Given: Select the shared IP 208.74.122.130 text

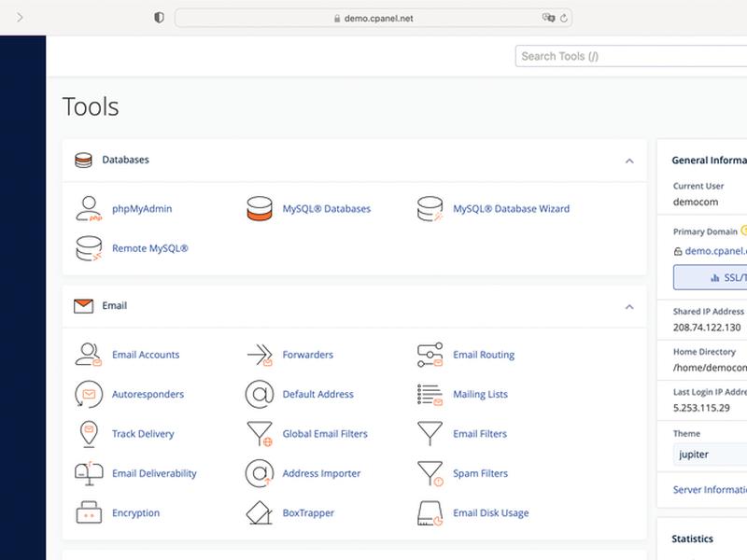Looking at the screenshot, I should (707, 328).
